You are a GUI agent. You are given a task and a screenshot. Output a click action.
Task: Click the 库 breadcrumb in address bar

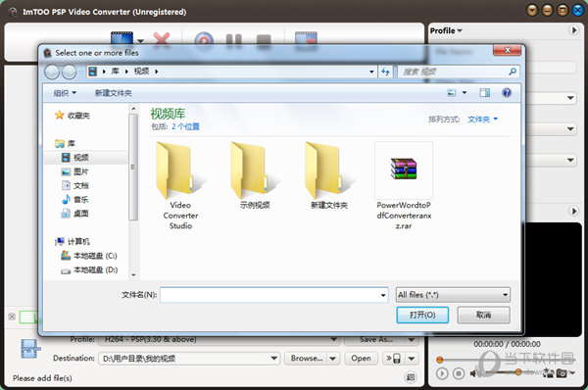click(115, 72)
